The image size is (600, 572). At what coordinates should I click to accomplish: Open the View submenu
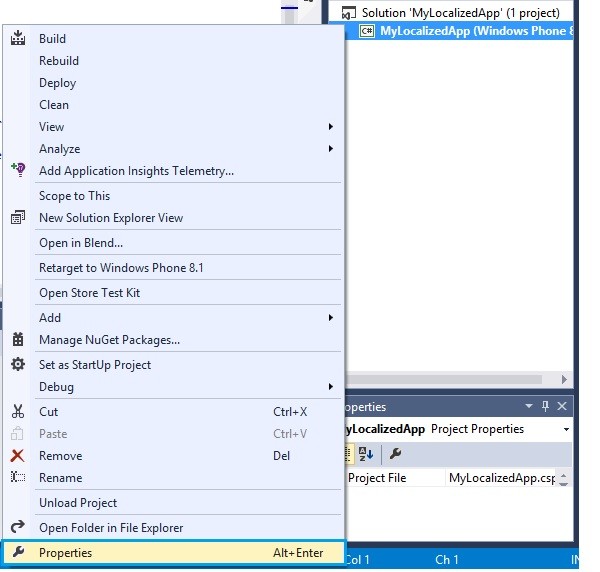[172, 126]
